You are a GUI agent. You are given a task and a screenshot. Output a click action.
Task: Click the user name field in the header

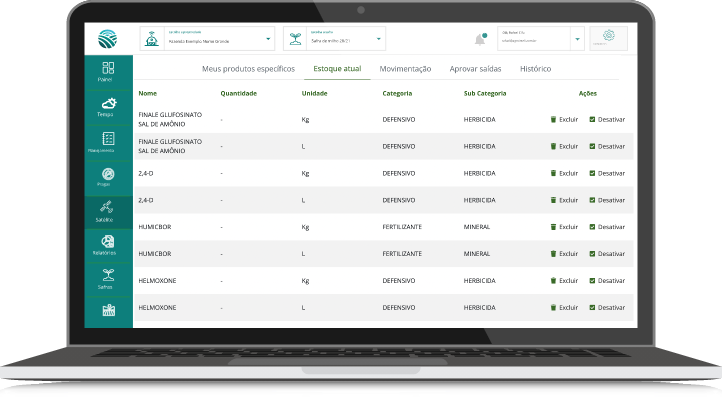pyautogui.click(x=534, y=38)
